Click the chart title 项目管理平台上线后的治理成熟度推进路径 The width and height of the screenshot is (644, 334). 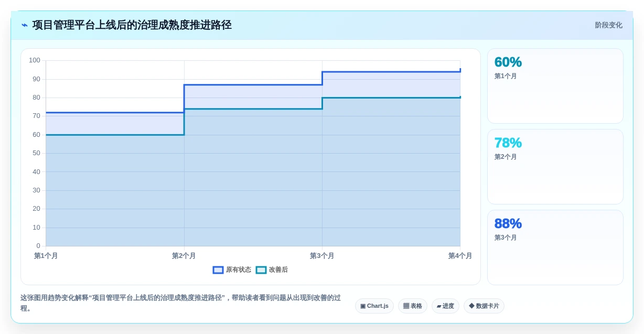[132, 25]
